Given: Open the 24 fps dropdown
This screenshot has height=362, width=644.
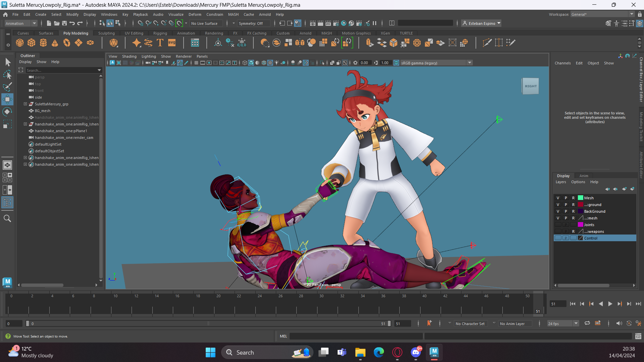Looking at the screenshot, I should click(x=563, y=323).
